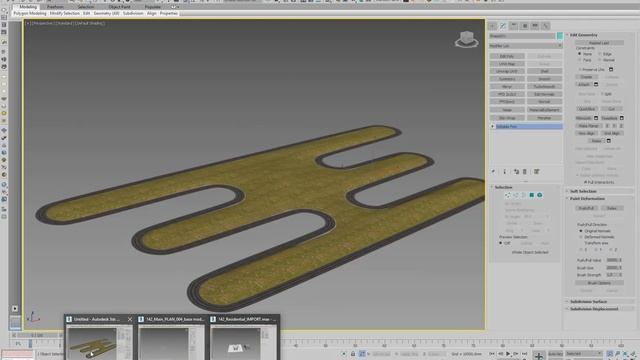Click Remove Modifier trash icon

pos(525,172)
